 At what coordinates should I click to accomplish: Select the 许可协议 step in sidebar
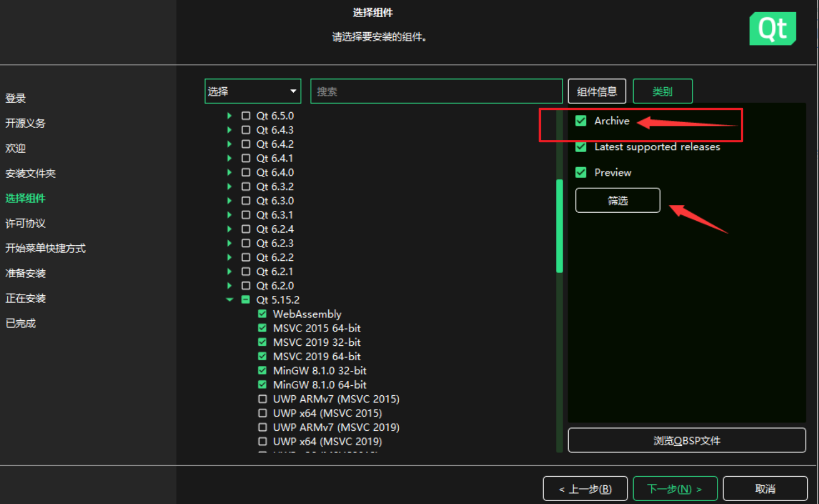click(x=26, y=223)
